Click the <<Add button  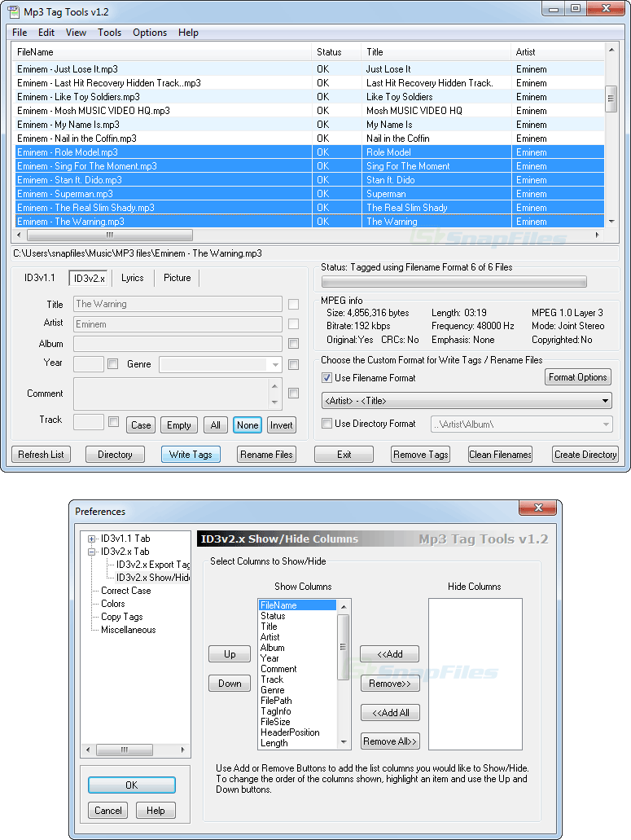(390, 654)
